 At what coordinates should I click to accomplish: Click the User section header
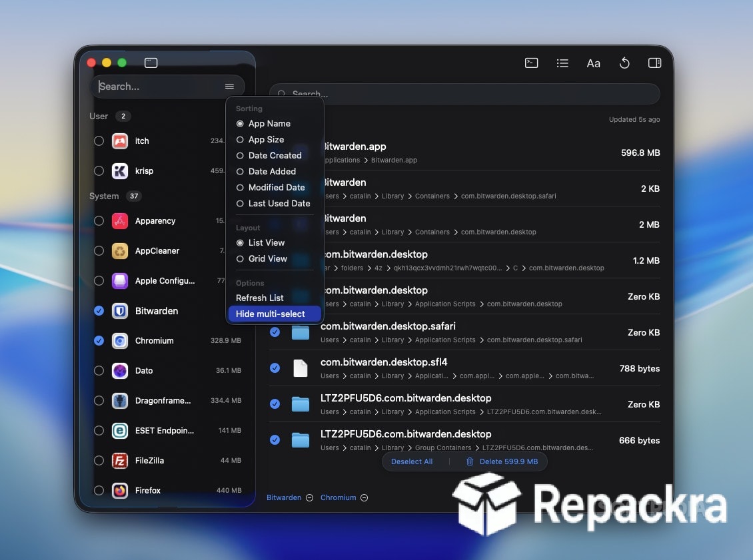coord(99,116)
